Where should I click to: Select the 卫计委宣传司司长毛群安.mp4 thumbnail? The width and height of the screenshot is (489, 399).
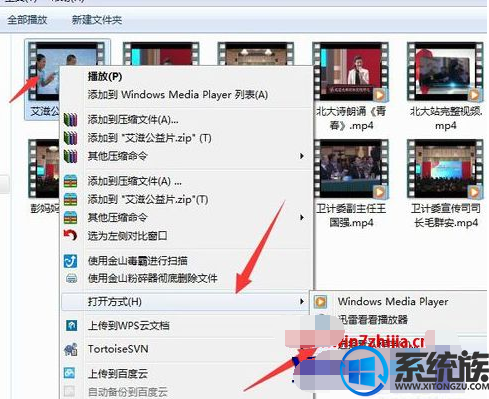(445, 169)
